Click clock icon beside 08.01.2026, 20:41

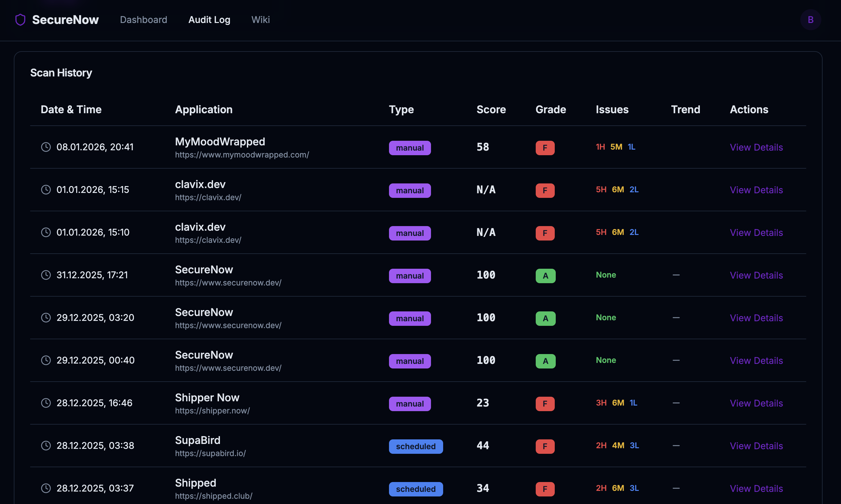[x=46, y=147]
